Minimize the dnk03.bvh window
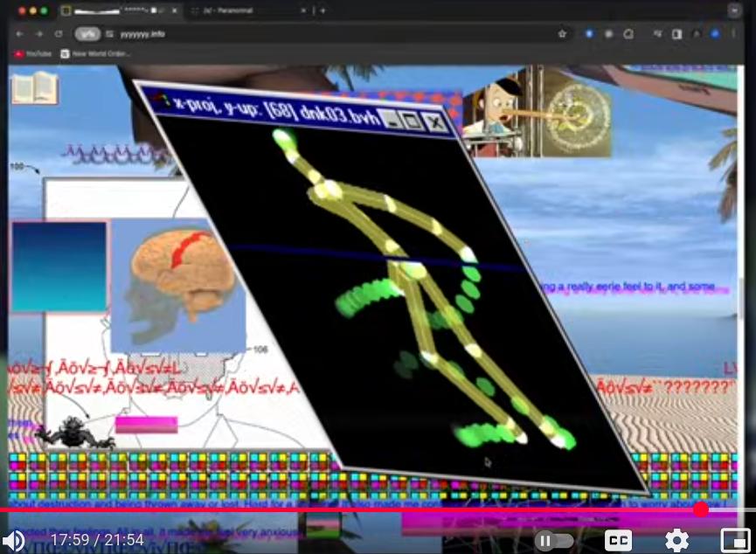Viewport: 756px width, 554px height. 391,118
